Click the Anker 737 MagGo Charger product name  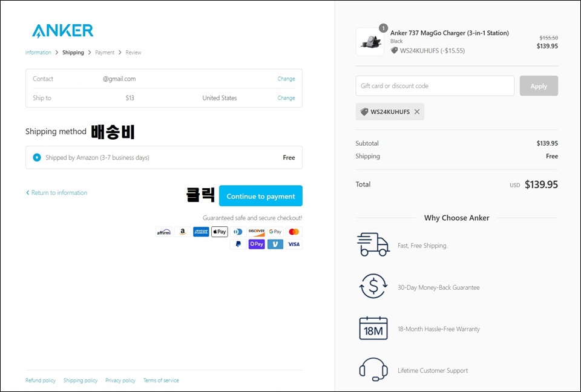[x=450, y=33]
